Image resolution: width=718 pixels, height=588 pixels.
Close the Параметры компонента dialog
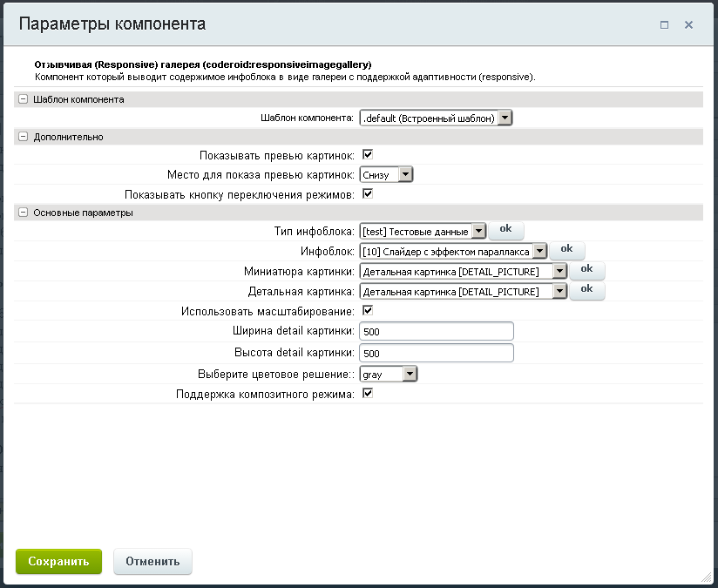point(688,25)
